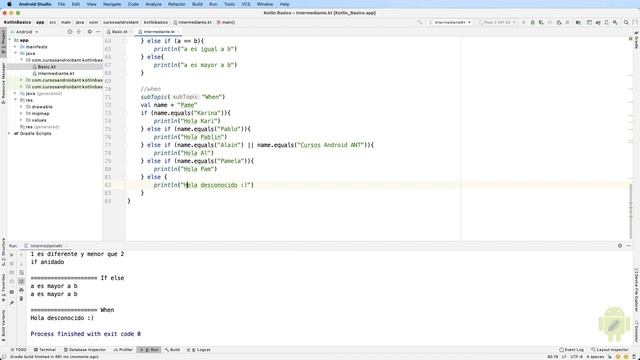Click the Stop square in Run panel
Screen dimensions: 640x360
(x=11, y=264)
